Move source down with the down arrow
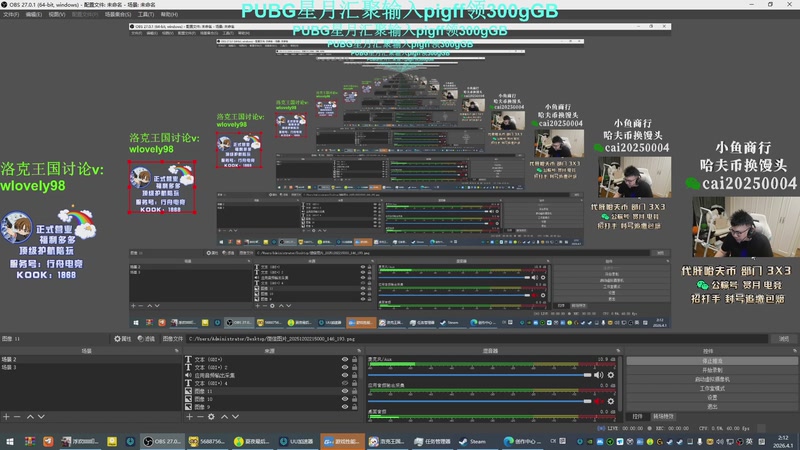 (x=235, y=417)
